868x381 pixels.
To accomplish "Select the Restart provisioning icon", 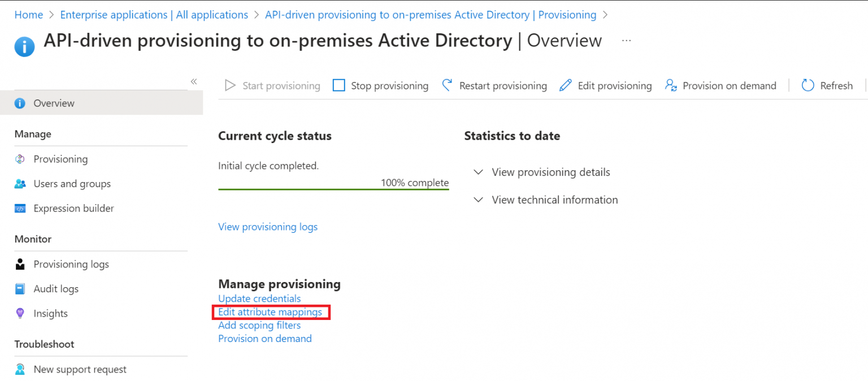I will (447, 85).
